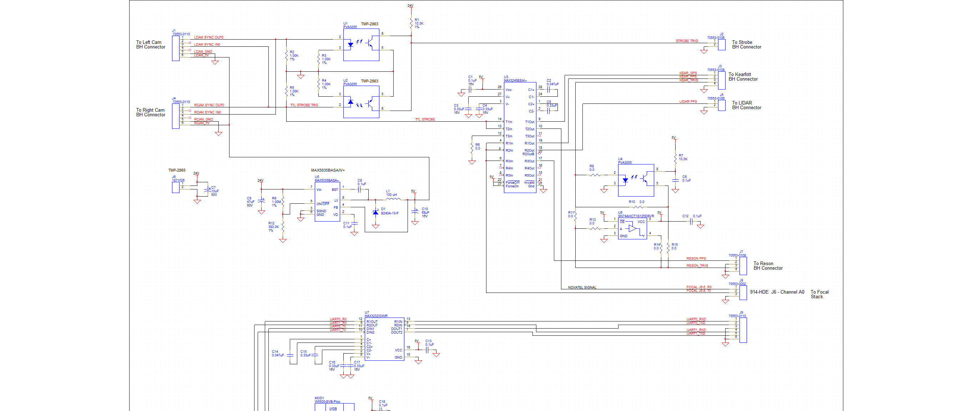Click the 'To Right Cam BH Connector' text
Image resolution: width=980 pixels, height=411 pixels.
point(151,112)
